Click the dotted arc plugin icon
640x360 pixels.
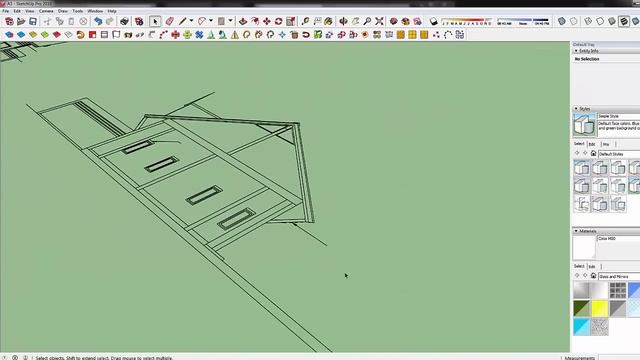click(448, 35)
